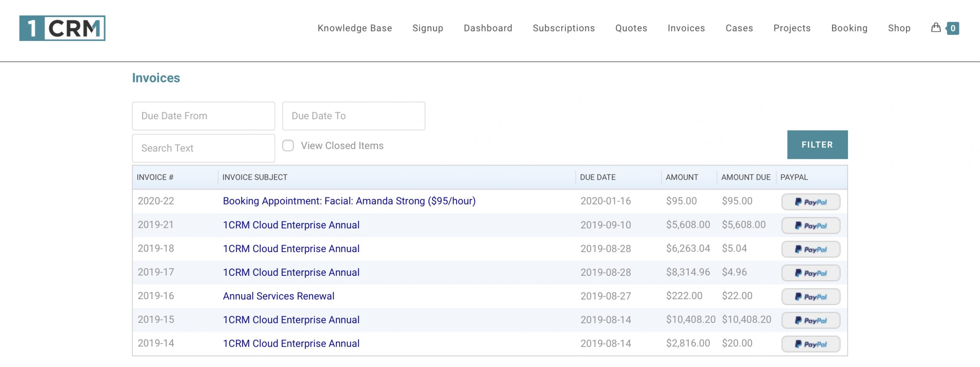
Task: Pay invoice 2020-22 with PayPal
Action: click(810, 201)
